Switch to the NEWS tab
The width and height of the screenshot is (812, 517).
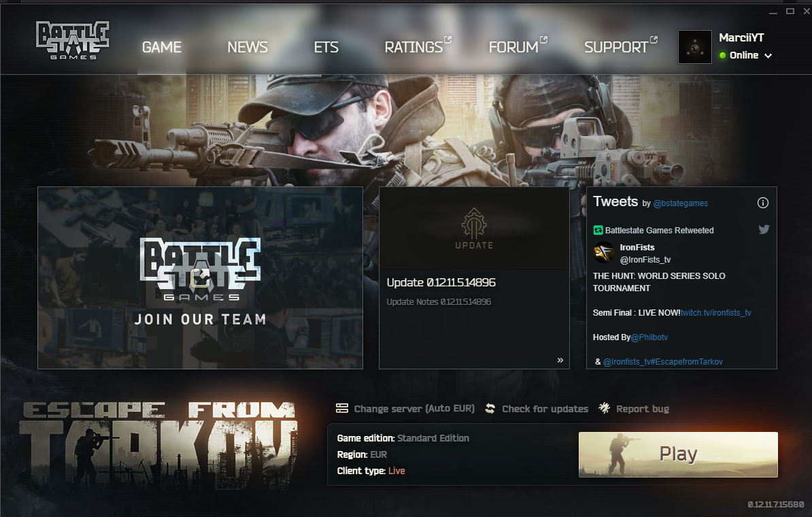[248, 47]
